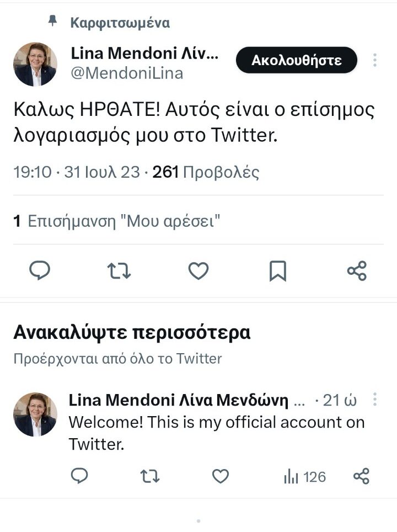View the 1 like on pinned tweet

coord(117,222)
